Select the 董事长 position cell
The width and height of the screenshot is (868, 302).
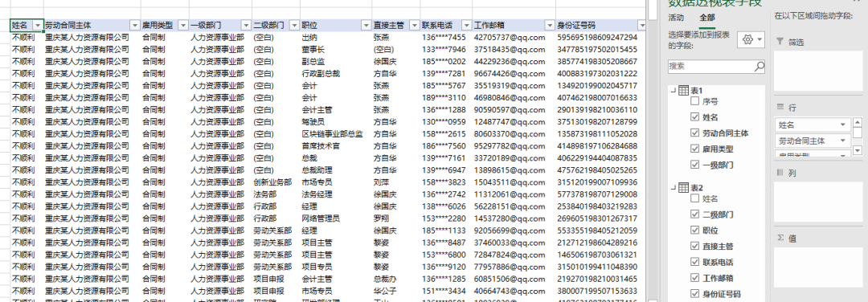pos(336,50)
